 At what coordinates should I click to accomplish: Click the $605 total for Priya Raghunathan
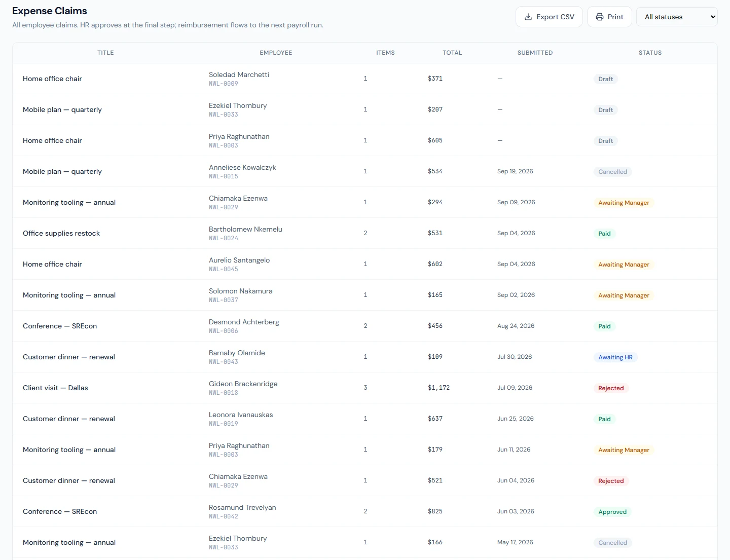(x=435, y=140)
